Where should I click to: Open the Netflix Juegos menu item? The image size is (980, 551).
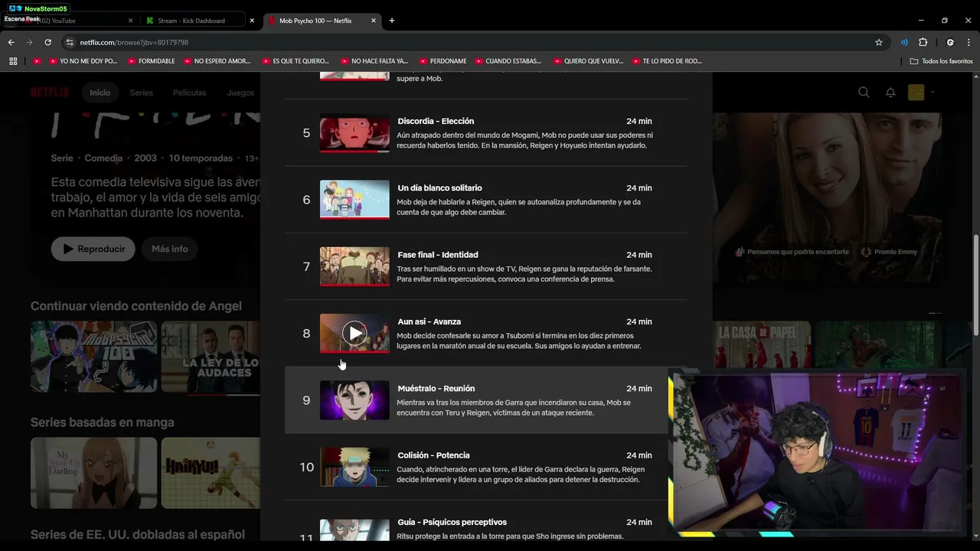click(240, 93)
